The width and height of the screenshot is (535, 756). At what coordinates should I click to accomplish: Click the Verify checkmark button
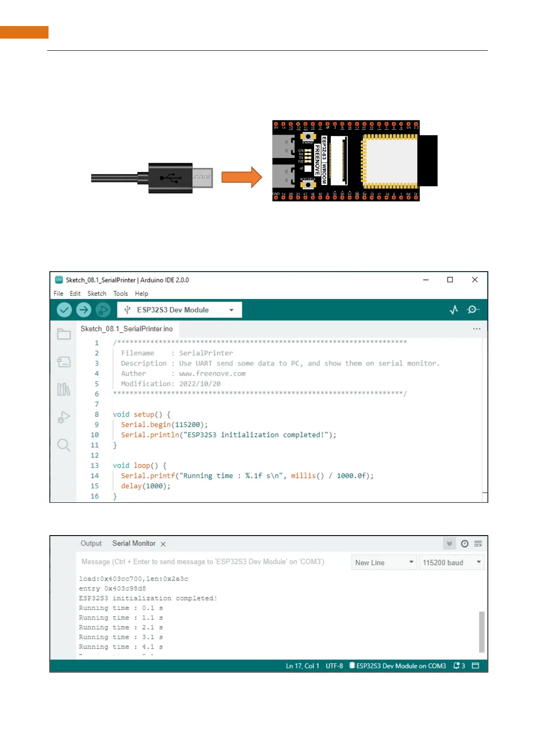(64, 310)
